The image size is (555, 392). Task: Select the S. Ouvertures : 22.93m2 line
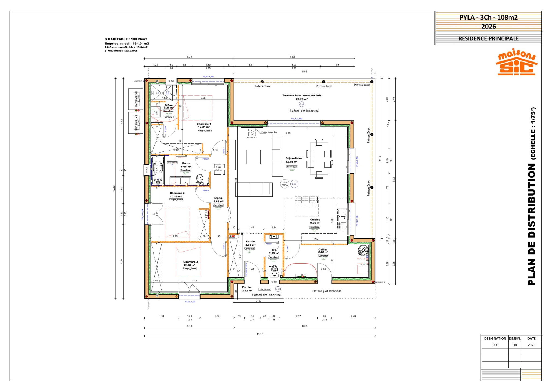click(x=121, y=51)
